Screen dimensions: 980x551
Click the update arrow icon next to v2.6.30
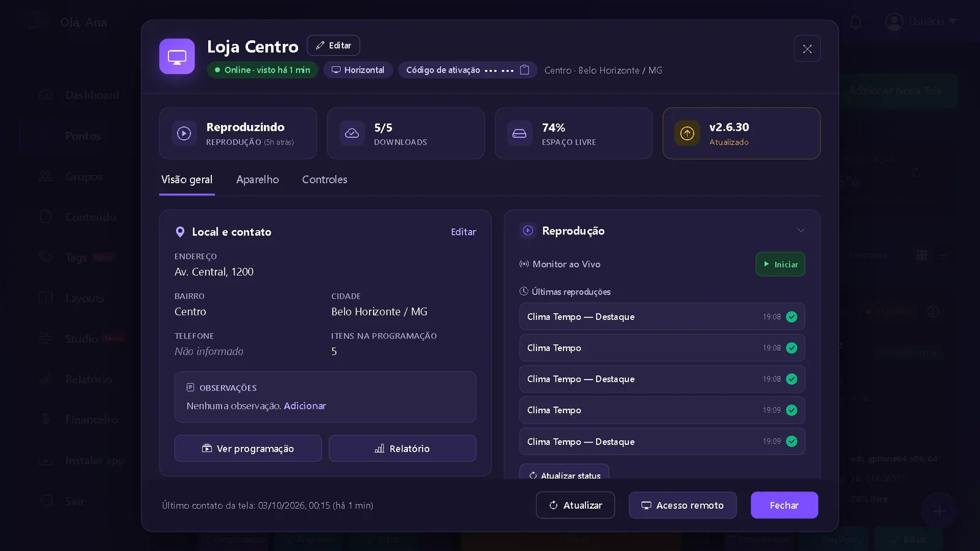(687, 133)
